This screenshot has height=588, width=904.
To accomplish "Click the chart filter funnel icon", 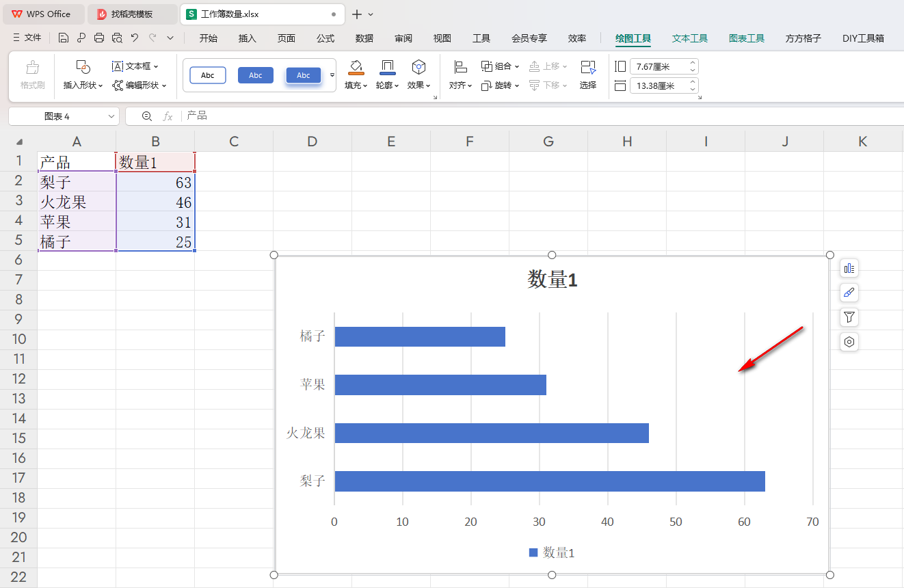I will click(849, 317).
